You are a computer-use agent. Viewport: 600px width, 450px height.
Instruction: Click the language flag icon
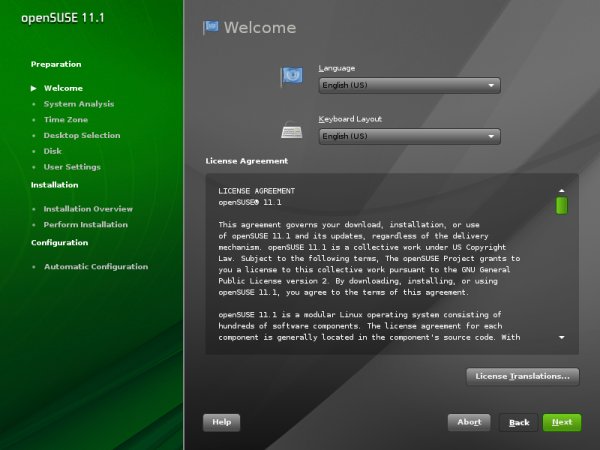coord(292,76)
